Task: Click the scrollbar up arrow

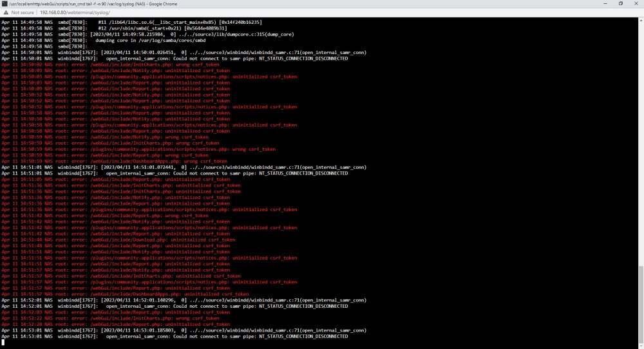Action: pos(641,20)
